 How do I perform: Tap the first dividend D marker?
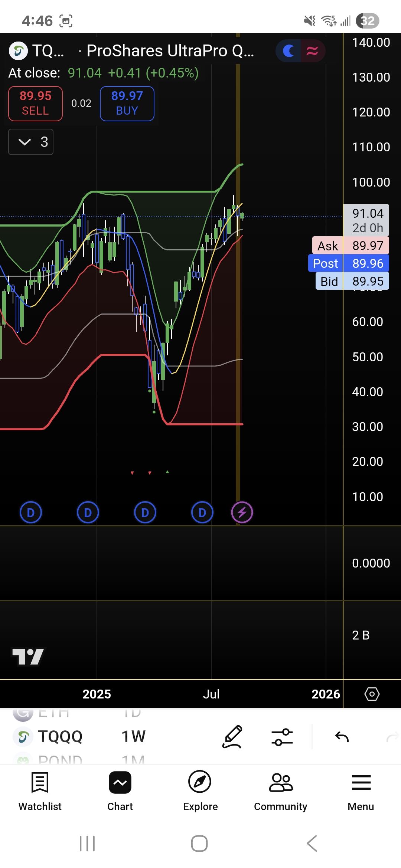tap(30, 513)
